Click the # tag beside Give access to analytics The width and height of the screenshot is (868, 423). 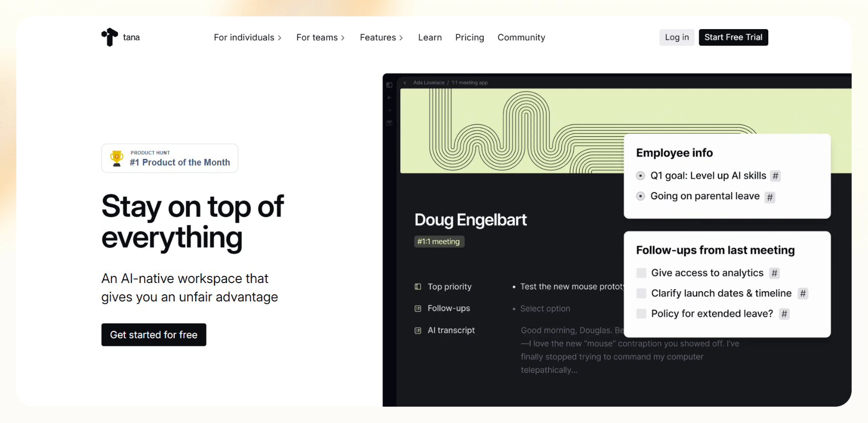774,273
